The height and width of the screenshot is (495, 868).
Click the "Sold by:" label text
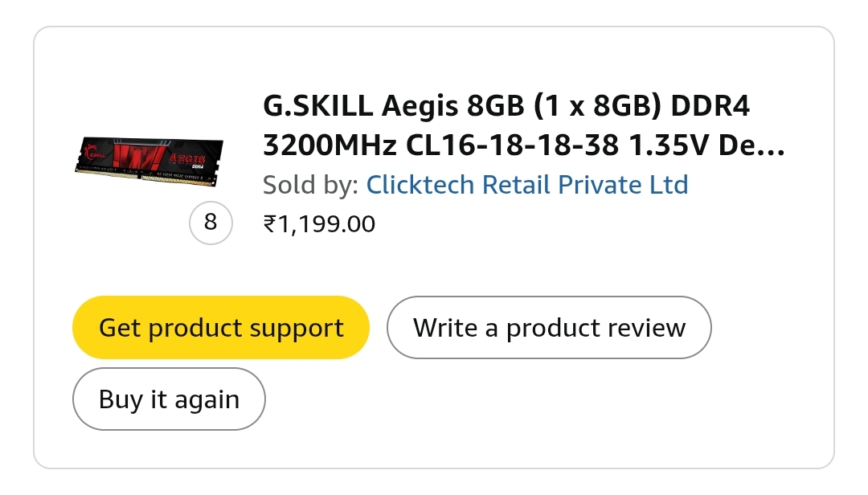point(310,185)
